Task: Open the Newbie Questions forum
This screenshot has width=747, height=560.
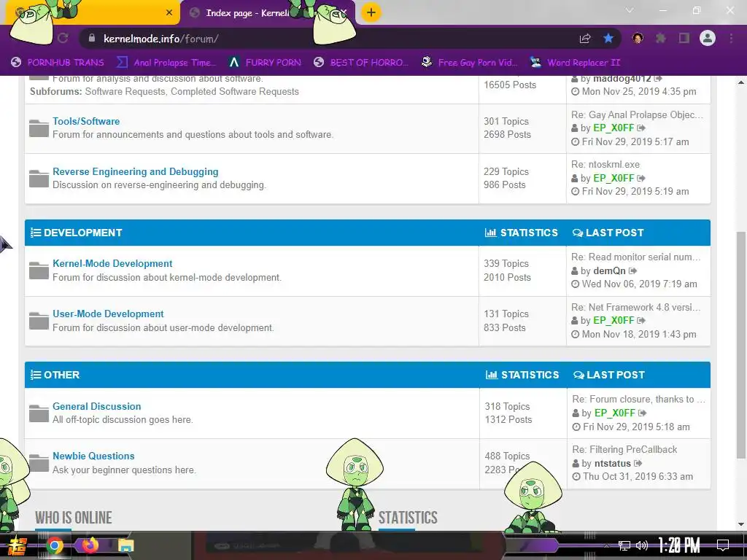Action: tap(93, 456)
